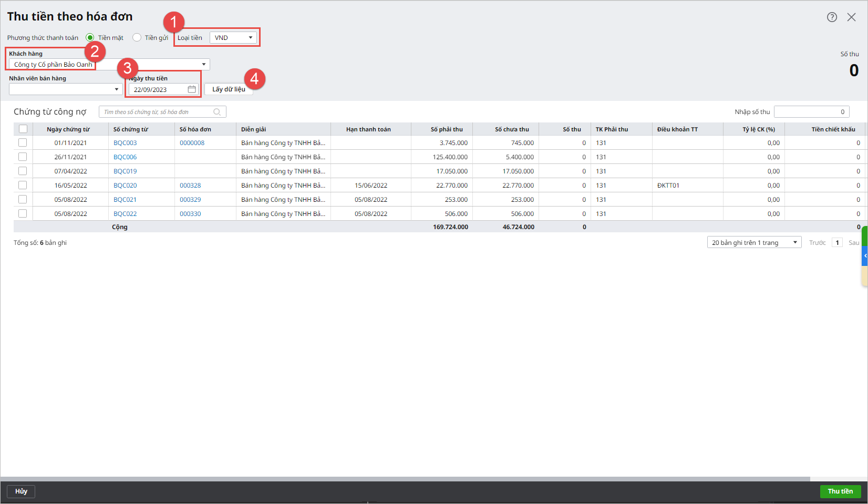Image resolution: width=868 pixels, height=504 pixels.
Task: Expand the blue side panel arrow tab
Action: coord(865,255)
